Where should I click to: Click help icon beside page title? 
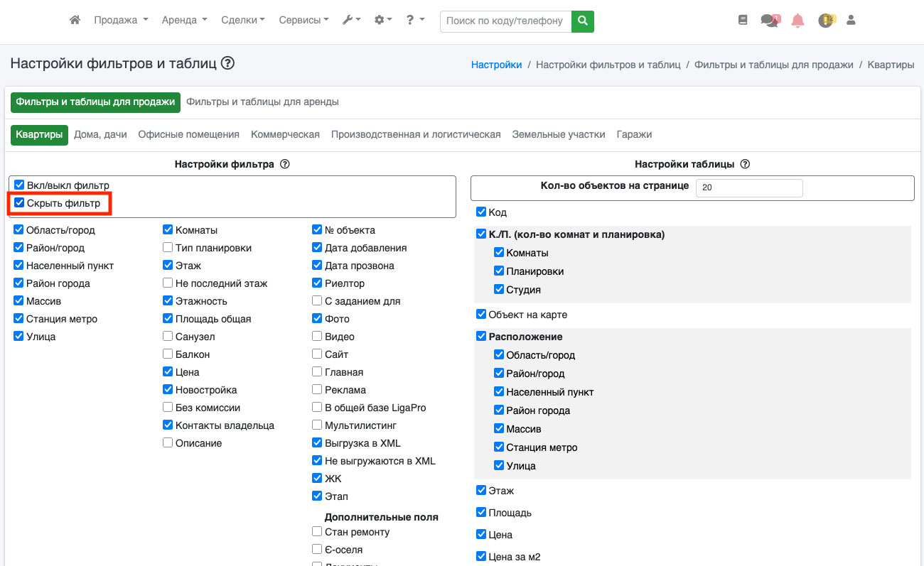point(227,63)
